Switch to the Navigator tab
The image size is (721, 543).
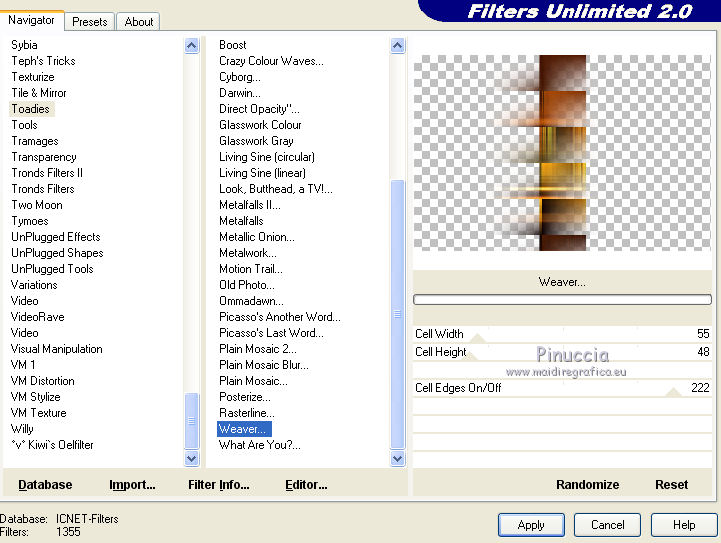click(31, 20)
